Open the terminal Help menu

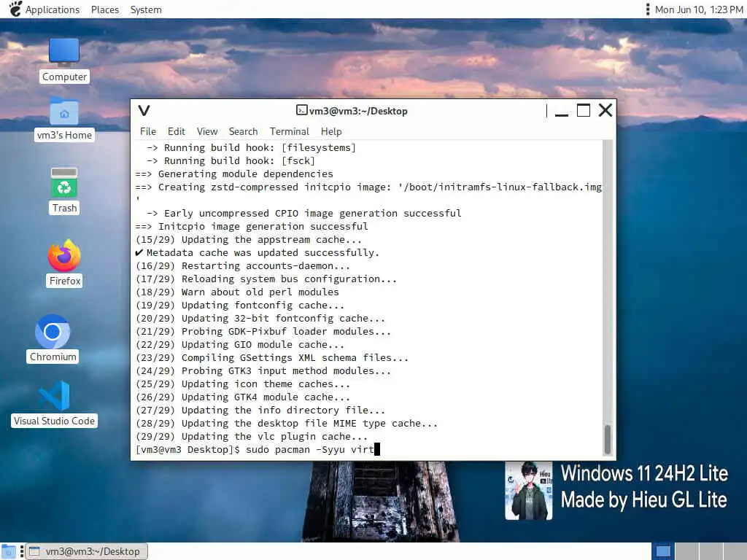331,131
